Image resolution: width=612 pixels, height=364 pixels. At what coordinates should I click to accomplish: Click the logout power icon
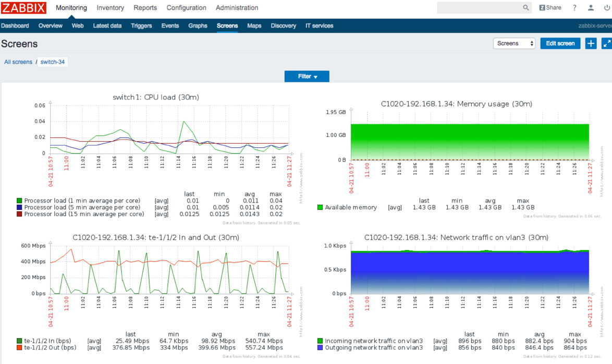click(x=606, y=8)
